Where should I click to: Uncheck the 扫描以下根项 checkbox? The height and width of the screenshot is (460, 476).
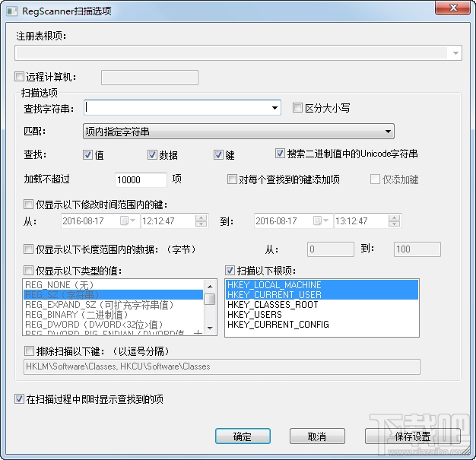coord(230,270)
